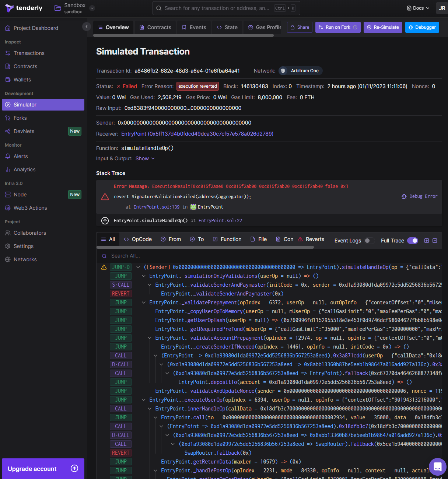
Task: Select the Reverts trace filter
Action: tap(311, 239)
